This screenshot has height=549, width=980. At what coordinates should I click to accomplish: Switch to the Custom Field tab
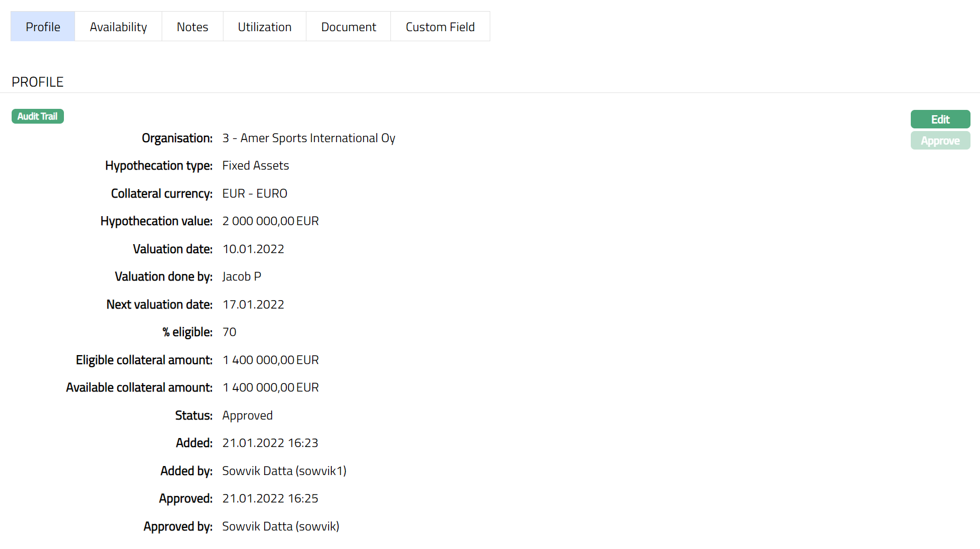[440, 27]
